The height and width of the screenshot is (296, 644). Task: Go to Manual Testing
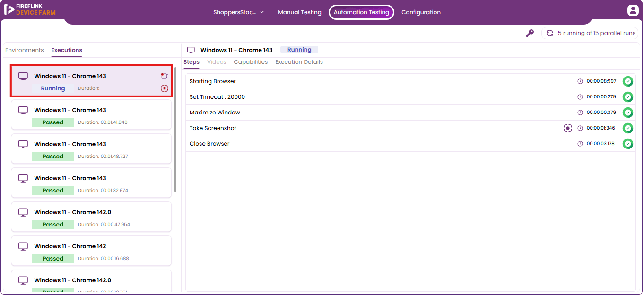[300, 12]
